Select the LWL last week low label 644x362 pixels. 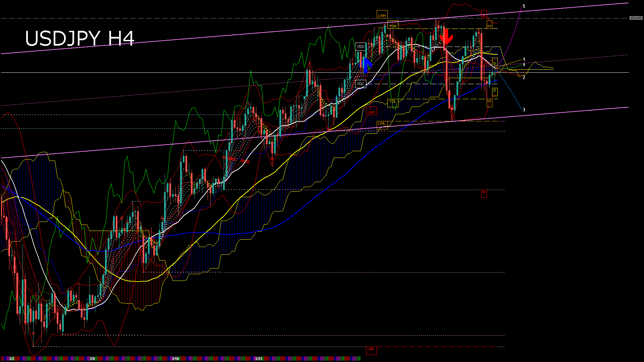(x=382, y=124)
